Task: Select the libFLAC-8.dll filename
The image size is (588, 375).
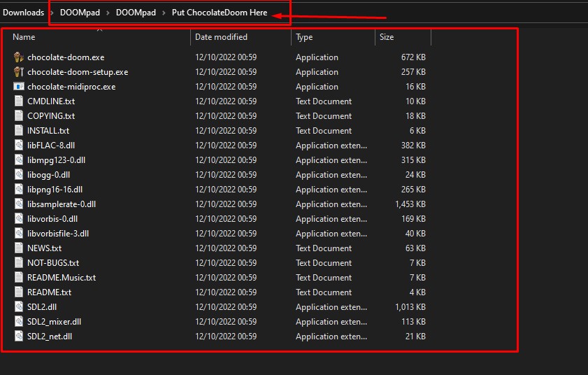Action: [51, 146]
